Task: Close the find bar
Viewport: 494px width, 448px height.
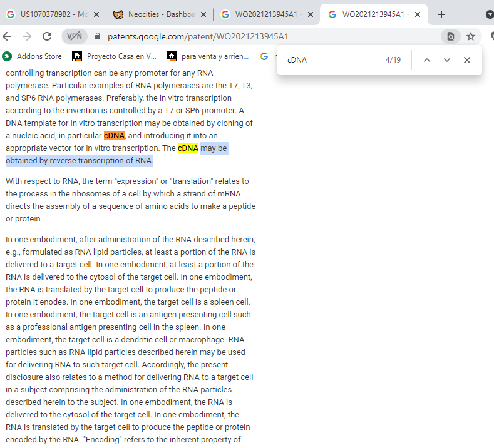Action: (467, 60)
